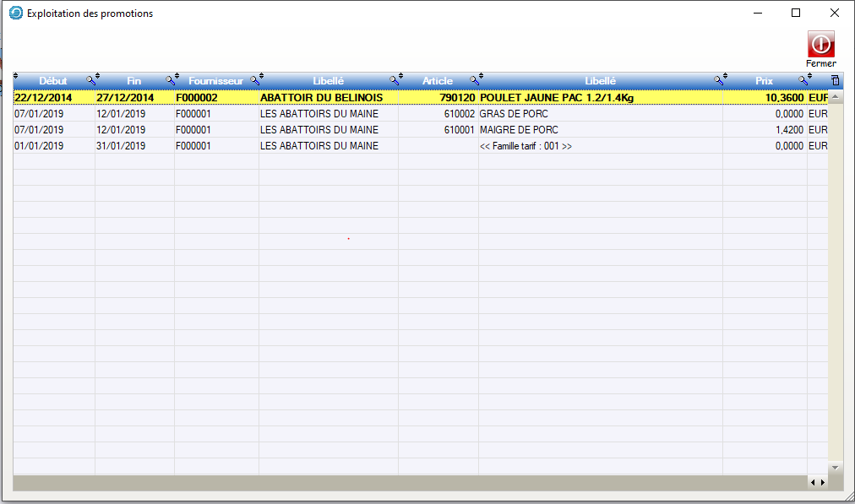
Task: Open Article column search magnifier
Action: coord(473,81)
